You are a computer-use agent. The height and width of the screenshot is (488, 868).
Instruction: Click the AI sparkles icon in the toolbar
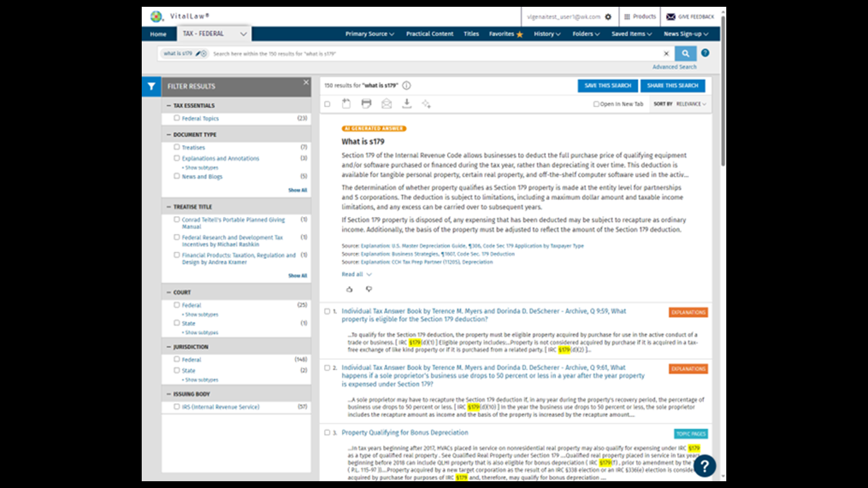(x=427, y=103)
